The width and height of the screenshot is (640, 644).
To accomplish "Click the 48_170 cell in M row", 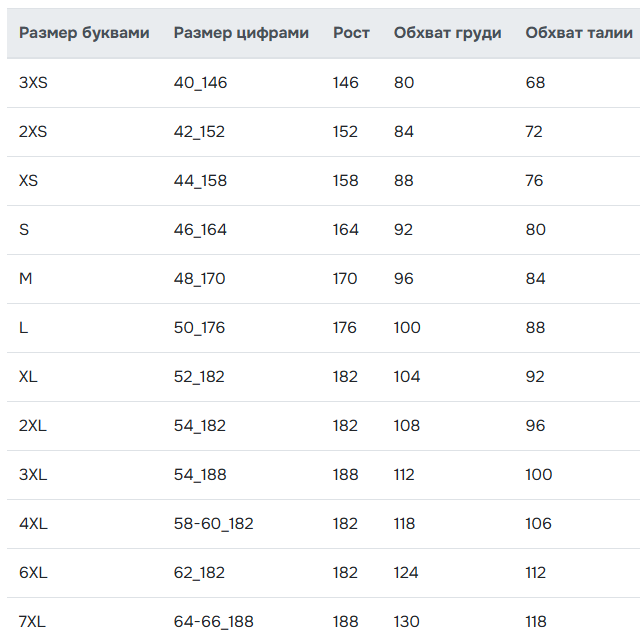I will tap(199, 279).
